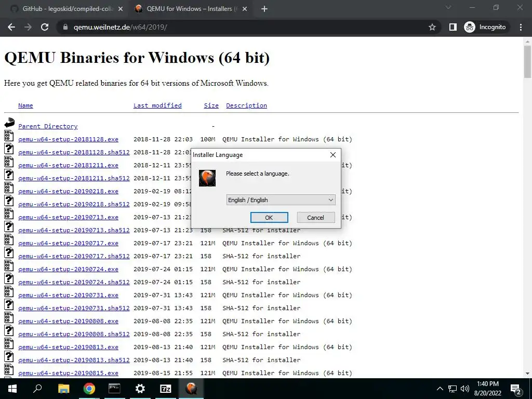This screenshot has height=399, width=532.
Task: Open qemu-w64-setup-20190808.sha512 link
Action: 74,334
